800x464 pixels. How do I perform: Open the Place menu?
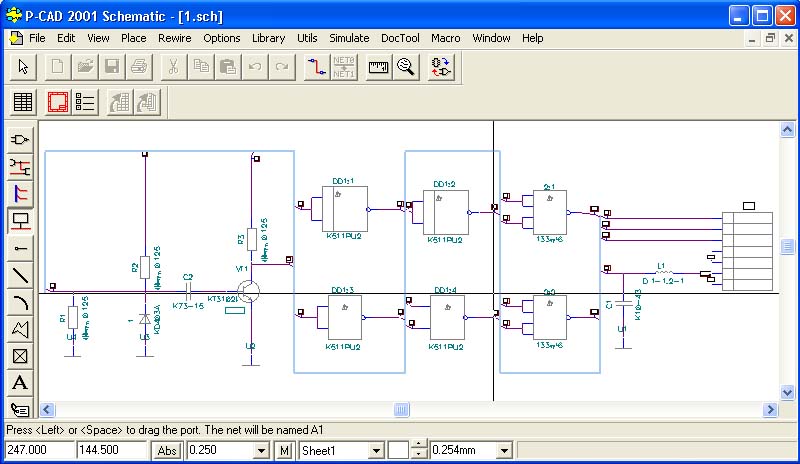(134, 38)
